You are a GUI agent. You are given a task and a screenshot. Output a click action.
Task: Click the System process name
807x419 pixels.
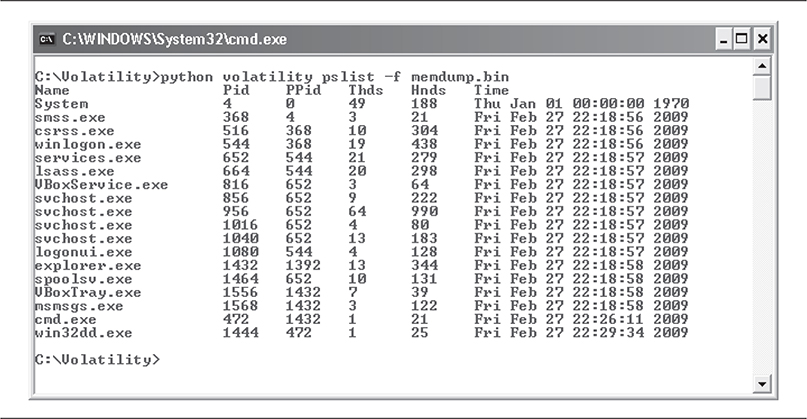[x=61, y=104]
